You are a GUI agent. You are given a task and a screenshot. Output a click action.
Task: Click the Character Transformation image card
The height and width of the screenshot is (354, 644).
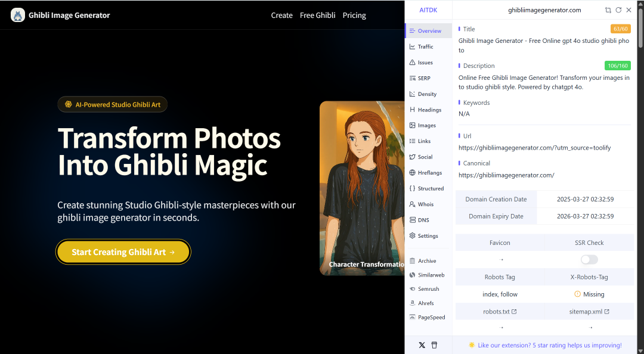362,188
